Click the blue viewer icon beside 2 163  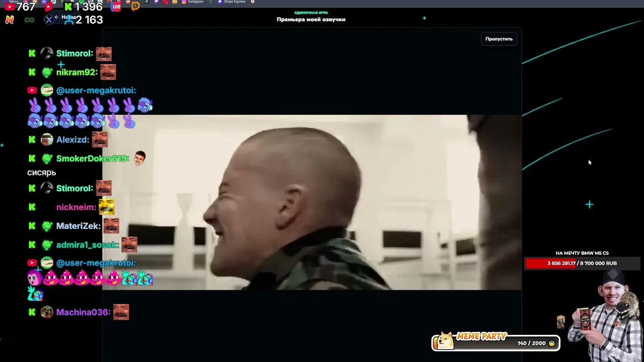pos(69,21)
